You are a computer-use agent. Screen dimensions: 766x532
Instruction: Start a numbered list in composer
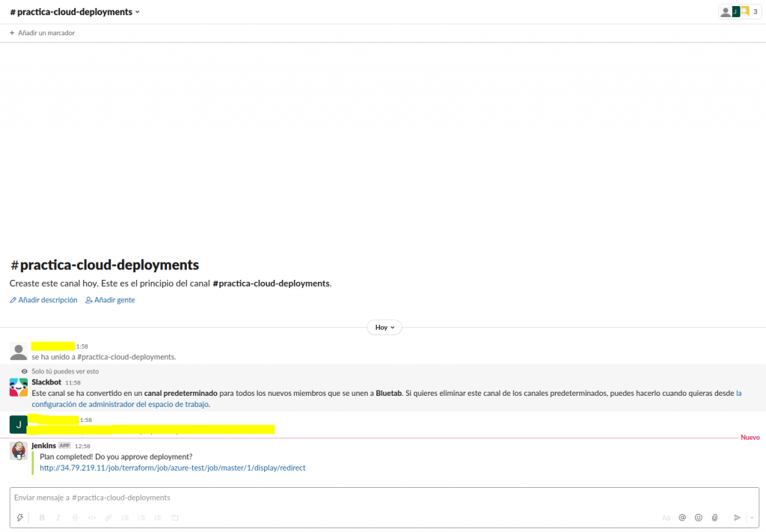125,517
